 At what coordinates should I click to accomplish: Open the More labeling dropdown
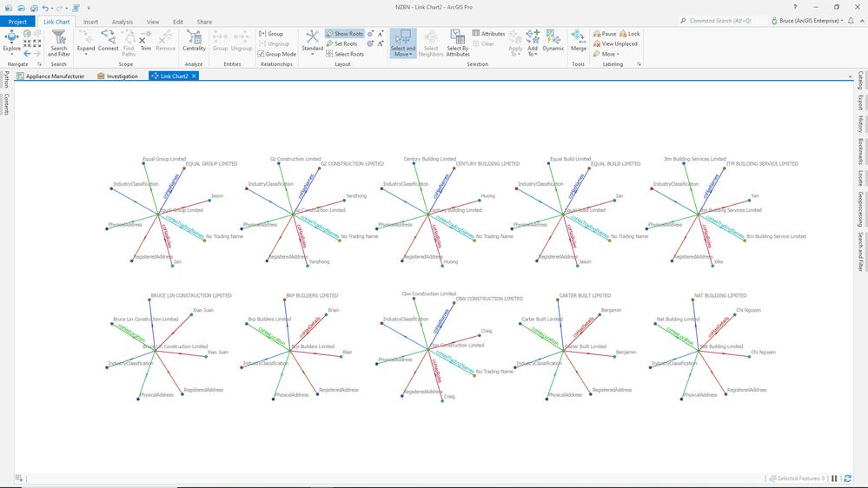point(606,54)
